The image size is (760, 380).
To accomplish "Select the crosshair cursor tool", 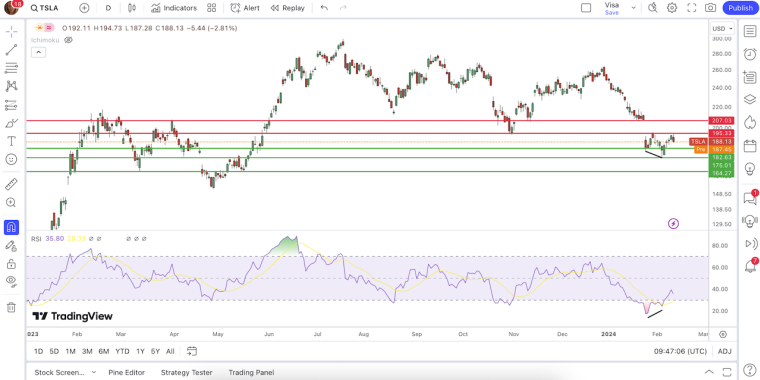I will point(12,32).
